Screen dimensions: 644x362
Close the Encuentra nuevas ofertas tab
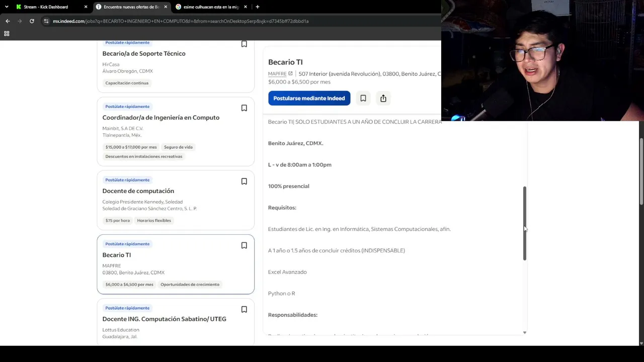166,7
